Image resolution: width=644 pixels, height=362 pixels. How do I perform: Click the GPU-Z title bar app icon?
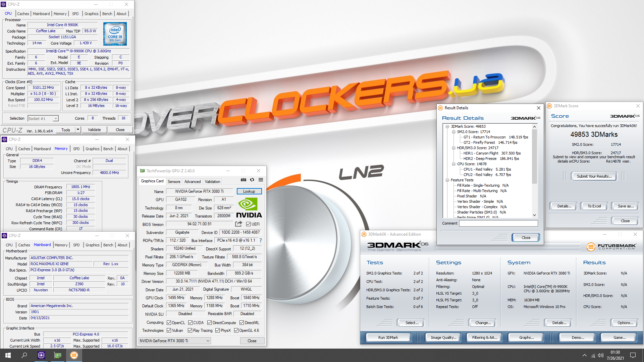(143, 171)
